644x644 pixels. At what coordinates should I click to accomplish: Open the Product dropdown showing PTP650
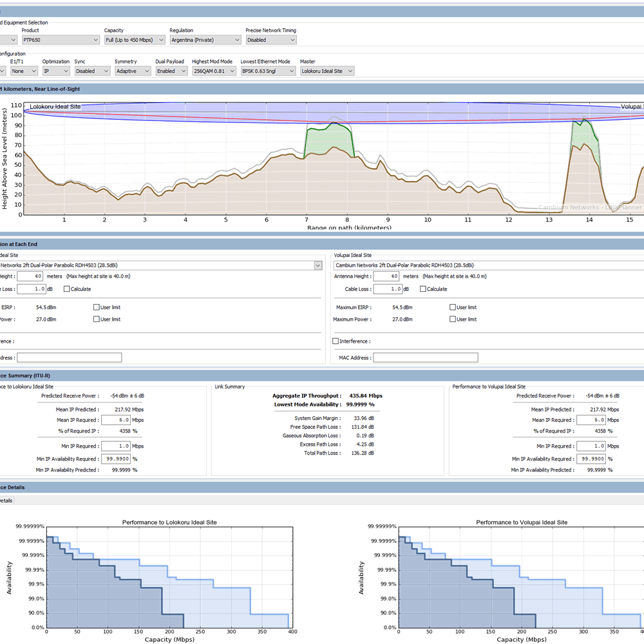click(61, 40)
